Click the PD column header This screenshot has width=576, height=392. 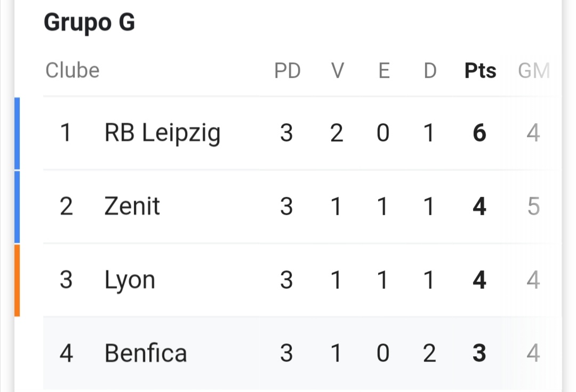click(x=287, y=70)
